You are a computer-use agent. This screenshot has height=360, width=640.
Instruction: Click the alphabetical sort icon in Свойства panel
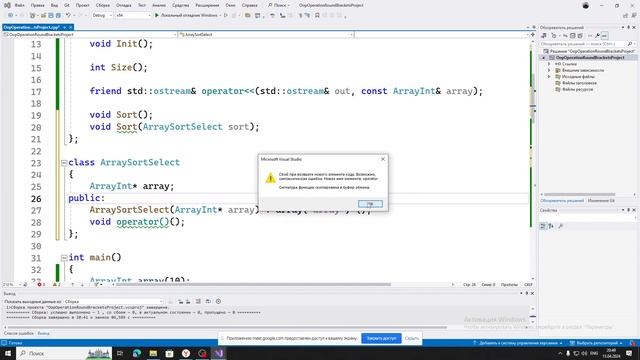pyautogui.click(x=551, y=226)
